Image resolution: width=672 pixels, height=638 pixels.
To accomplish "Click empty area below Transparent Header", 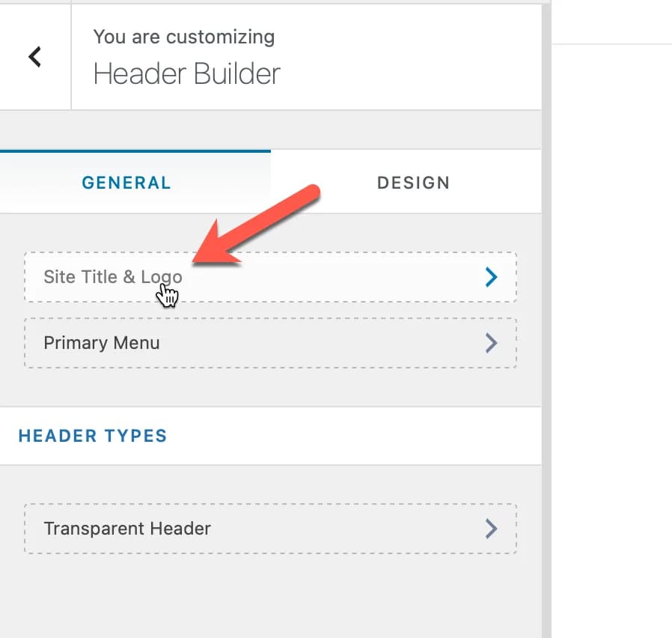I will coord(269,595).
